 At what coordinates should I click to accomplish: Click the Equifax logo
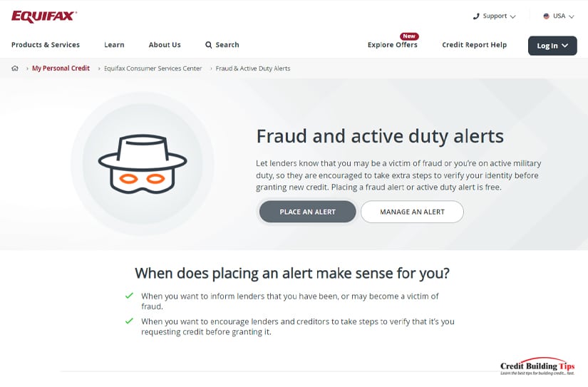44,16
